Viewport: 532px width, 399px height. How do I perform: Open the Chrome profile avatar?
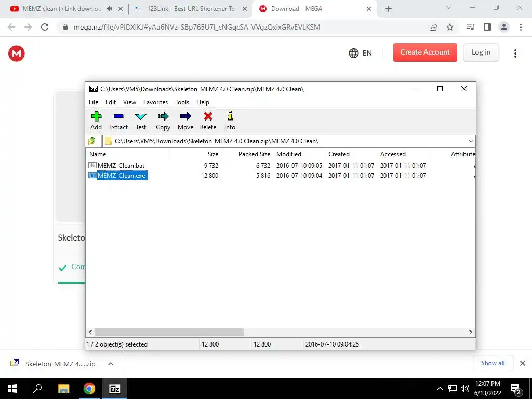tap(504, 27)
